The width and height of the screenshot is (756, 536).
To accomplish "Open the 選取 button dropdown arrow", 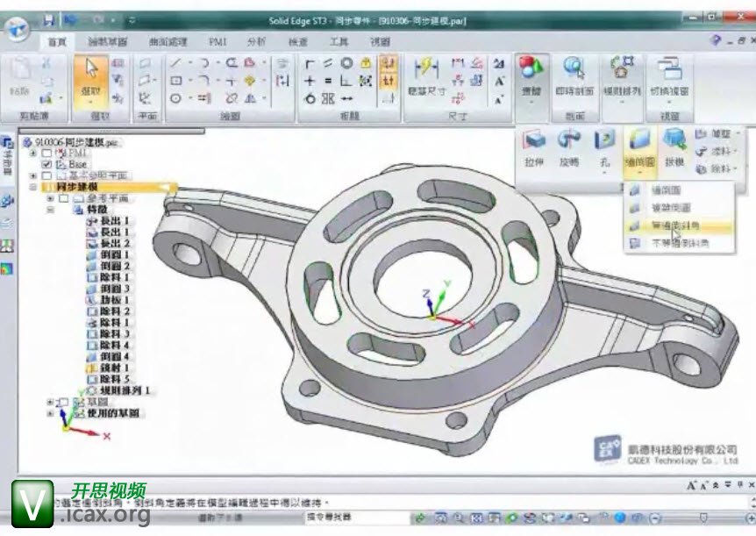I will pyautogui.click(x=91, y=103).
